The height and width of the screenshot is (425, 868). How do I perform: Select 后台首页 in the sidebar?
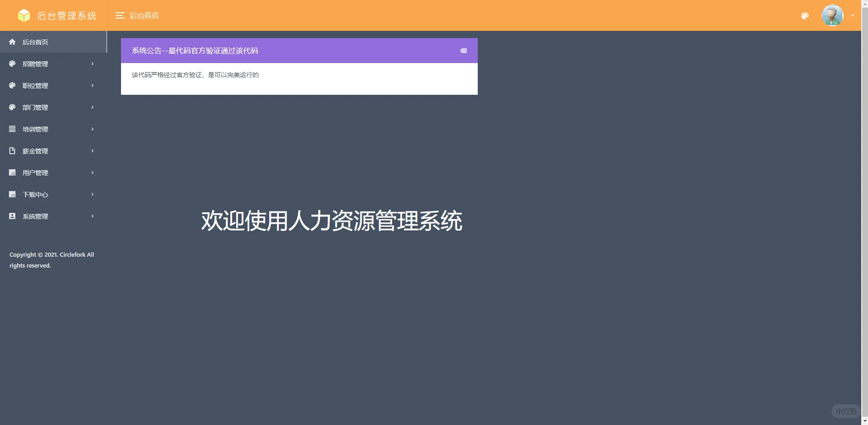point(35,42)
